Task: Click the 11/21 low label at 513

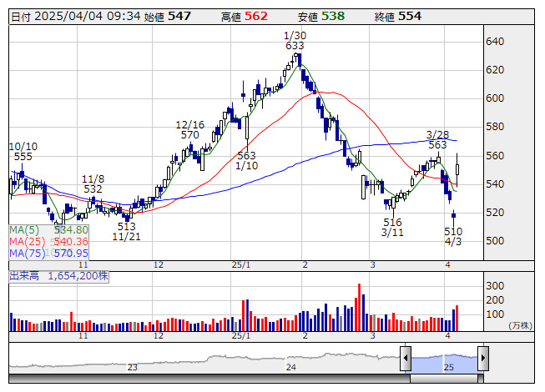Action: click(126, 231)
